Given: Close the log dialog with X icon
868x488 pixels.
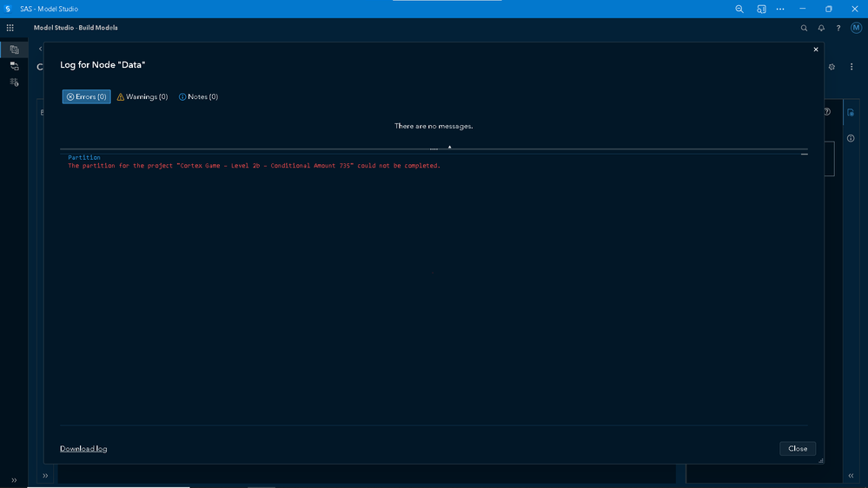Looking at the screenshot, I should point(815,49).
